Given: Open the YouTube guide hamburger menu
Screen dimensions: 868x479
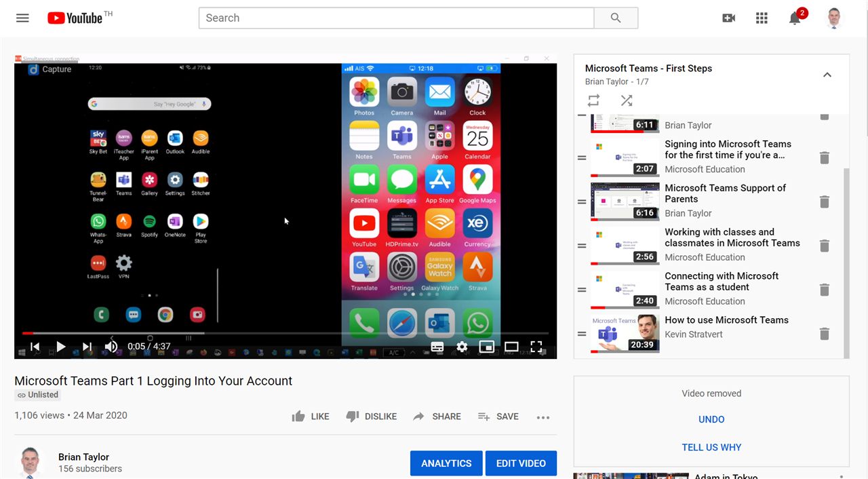Looking at the screenshot, I should coord(22,18).
